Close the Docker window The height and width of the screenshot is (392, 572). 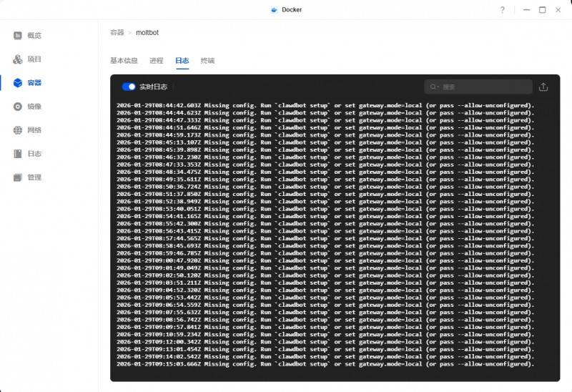click(558, 10)
